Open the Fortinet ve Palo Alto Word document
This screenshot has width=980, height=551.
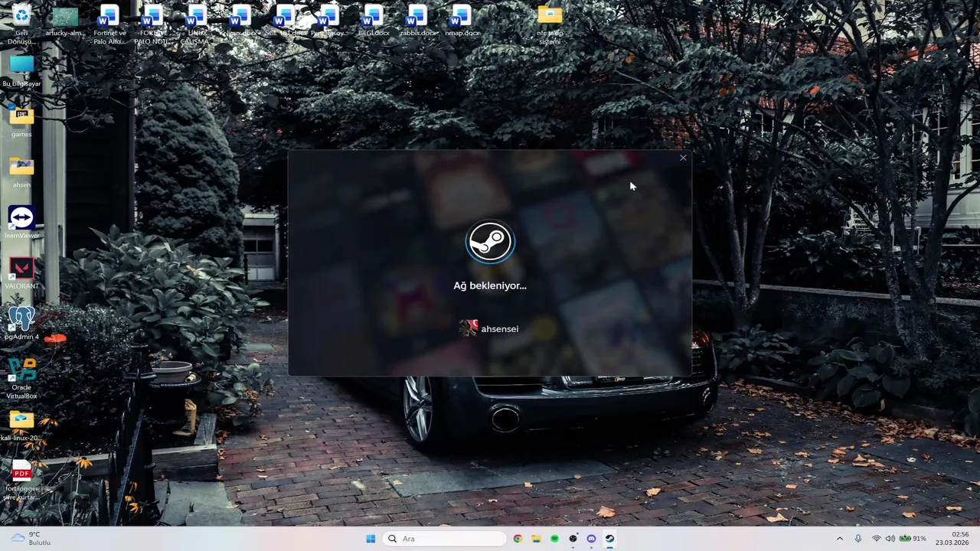pos(109,24)
